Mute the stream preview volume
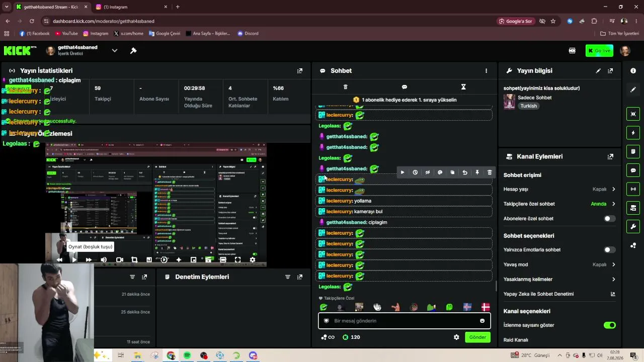This screenshot has width=644, height=362. click(104, 260)
